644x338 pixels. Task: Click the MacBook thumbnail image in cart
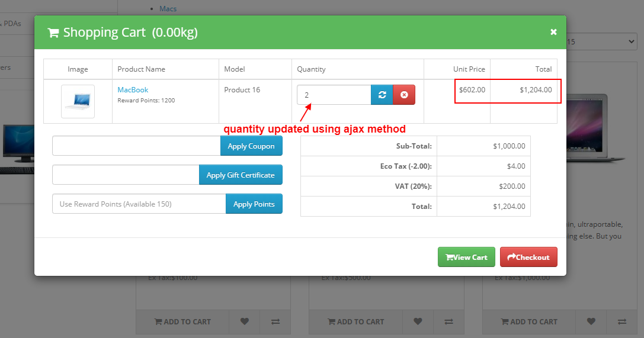point(78,101)
